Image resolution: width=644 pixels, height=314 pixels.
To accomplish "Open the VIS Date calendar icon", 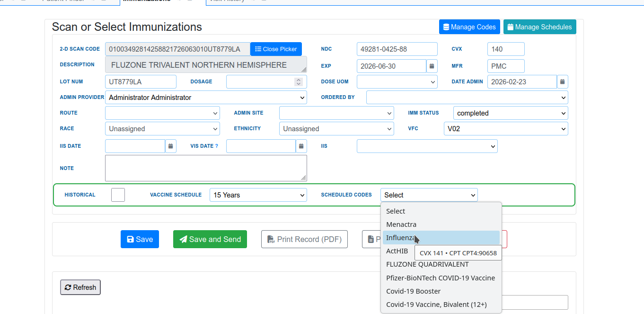I will 301,146.
